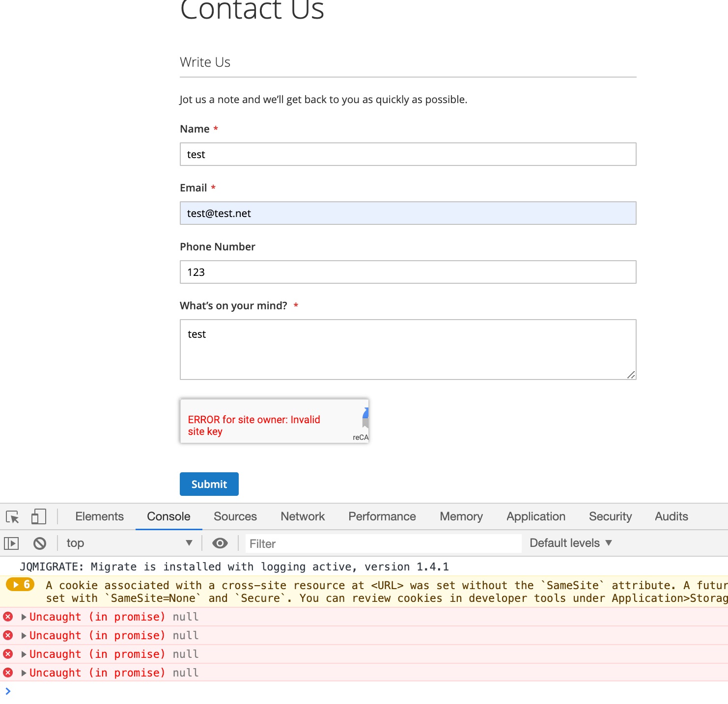Click the console Filter input
Image resolution: width=728 pixels, height=704 pixels.
pyautogui.click(x=383, y=543)
